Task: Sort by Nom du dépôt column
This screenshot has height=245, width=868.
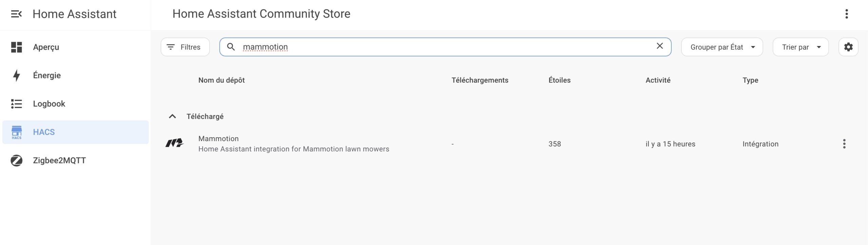Action: [221, 80]
